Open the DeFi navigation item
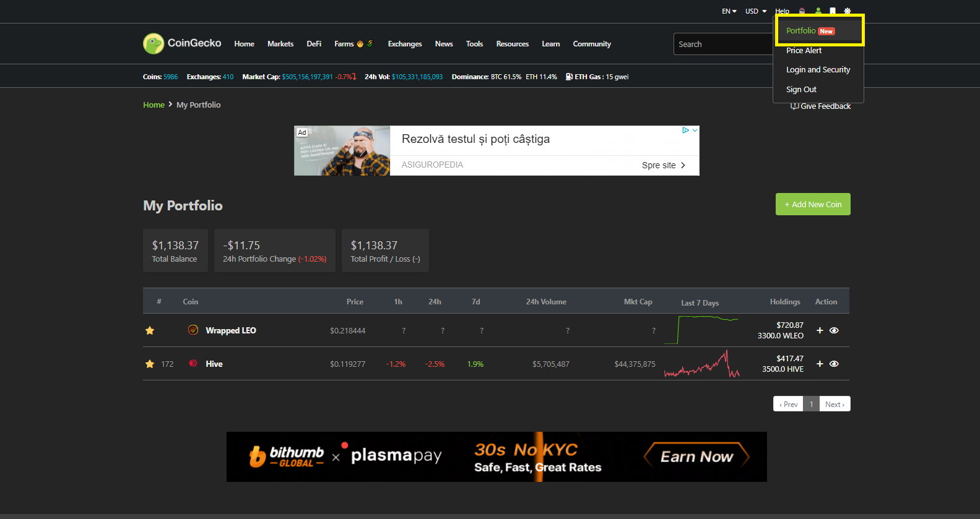 coord(314,44)
